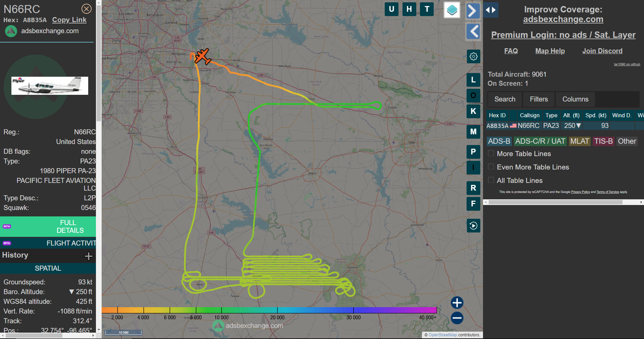This screenshot has height=339, width=644.
Task: Click the SPATIAL section header
Action: pyautogui.click(x=48, y=268)
